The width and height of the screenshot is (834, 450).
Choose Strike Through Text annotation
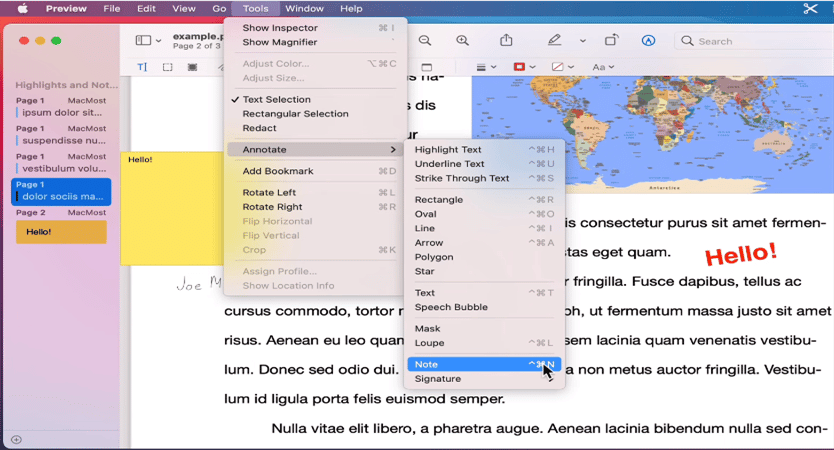484,178
